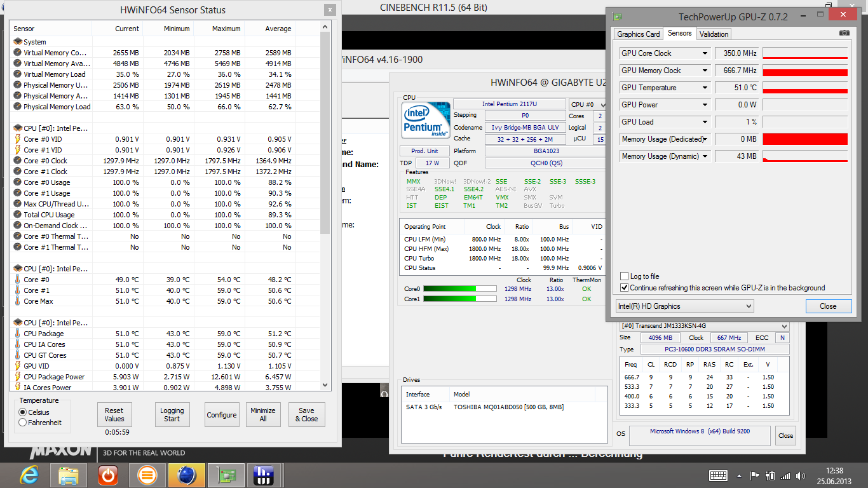Click the Average column header
Viewport: 868px width, 488px height.
(270, 29)
